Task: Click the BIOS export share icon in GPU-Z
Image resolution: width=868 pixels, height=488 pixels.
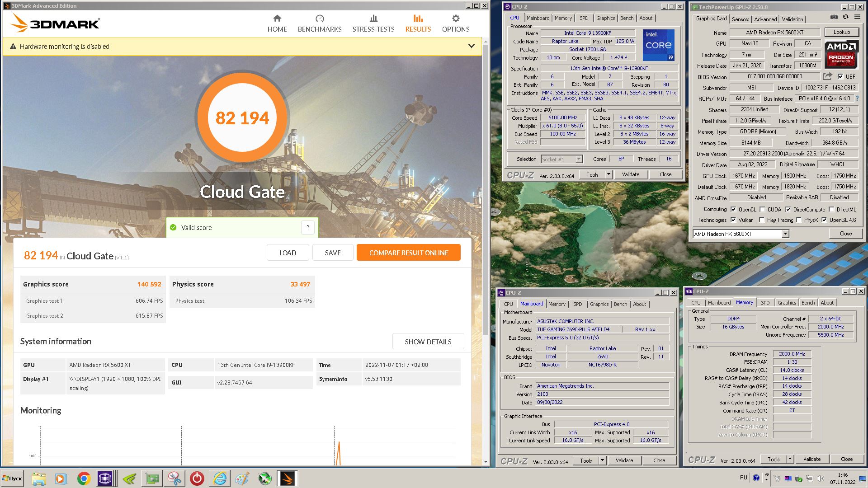Action: tap(827, 76)
